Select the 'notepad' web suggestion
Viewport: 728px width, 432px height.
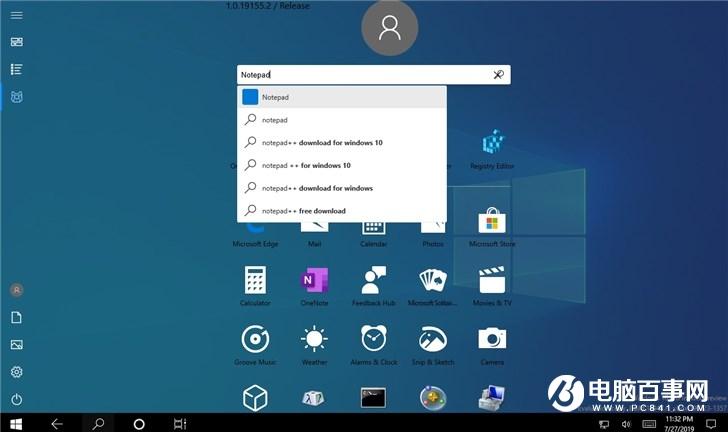(342, 120)
